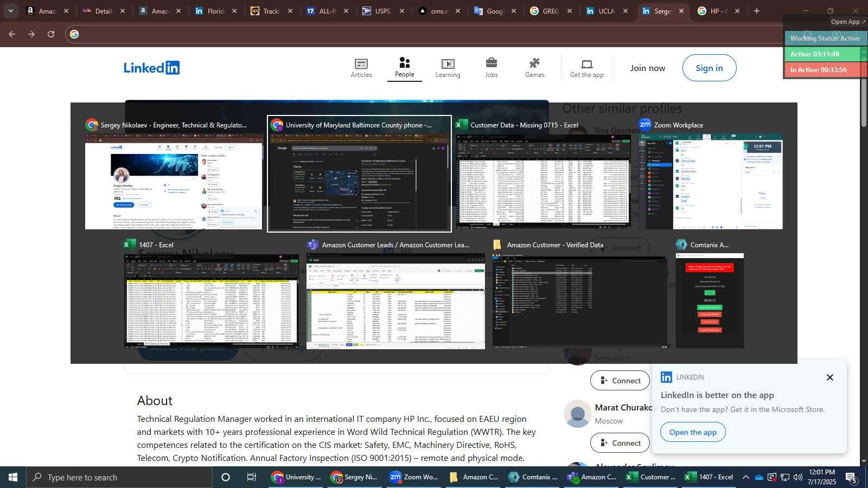Open the taskbar clock showing 12:01 PM
Viewport: 868px width, 488px height.
[822, 477]
